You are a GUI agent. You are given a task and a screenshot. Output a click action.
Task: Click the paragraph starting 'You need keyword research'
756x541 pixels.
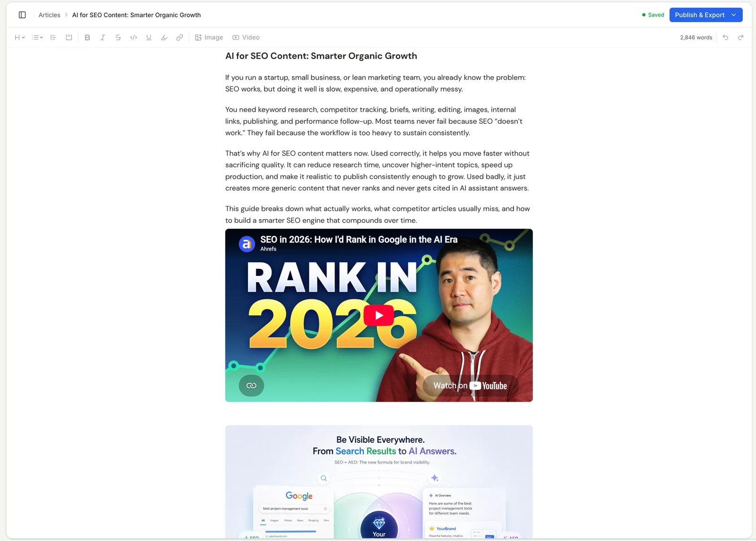tap(374, 121)
